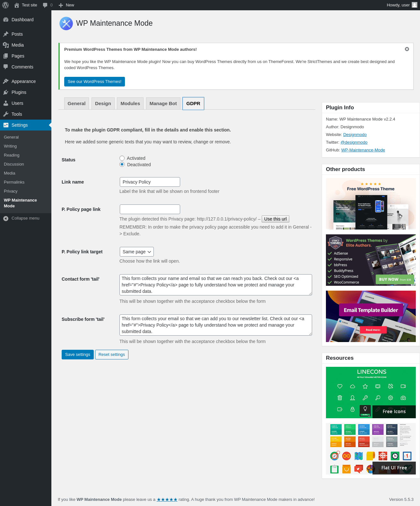The image size is (420, 506).
Task: Click Reset settings button
Action: click(x=112, y=355)
